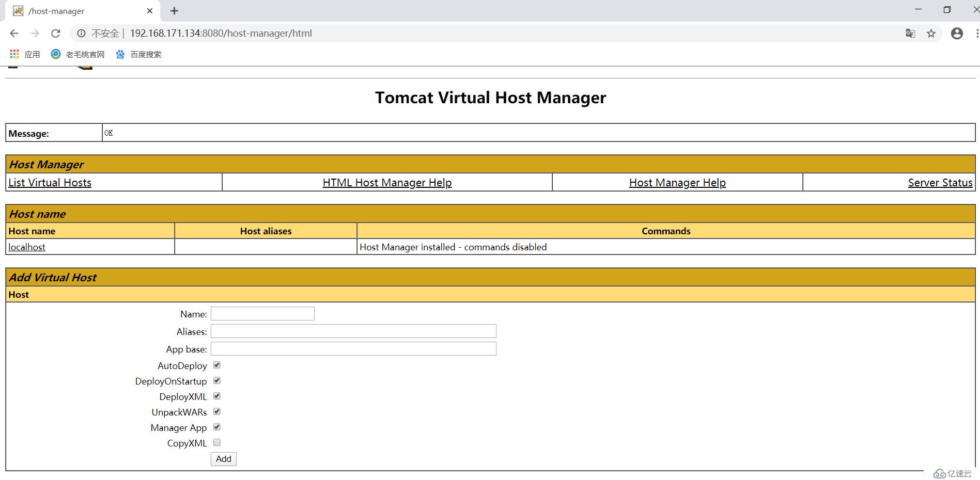Bookmark this page with the star icon
Image resolution: width=980 pixels, height=480 pixels.
click(931, 33)
